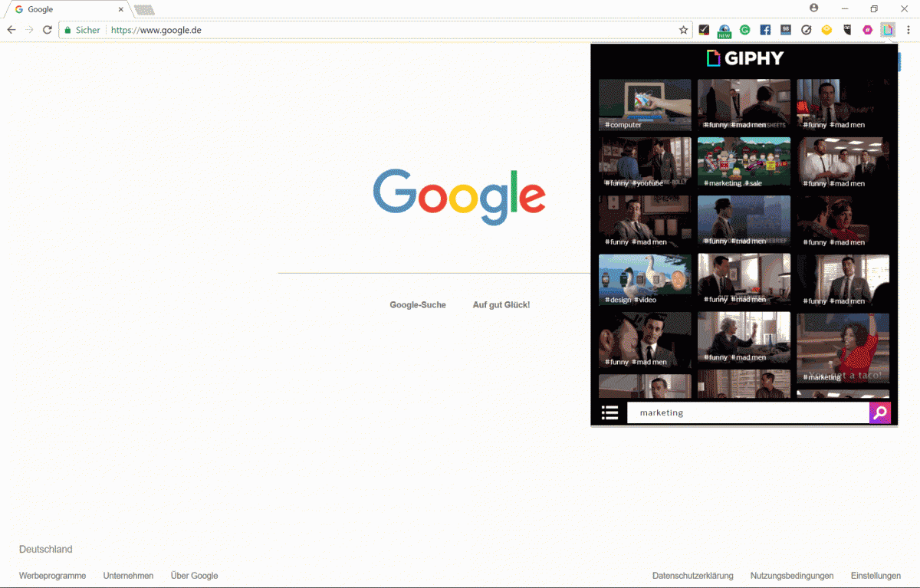The width and height of the screenshot is (920, 588).
Task: Click the bookmark star in address bar
Action: (683, 30)
